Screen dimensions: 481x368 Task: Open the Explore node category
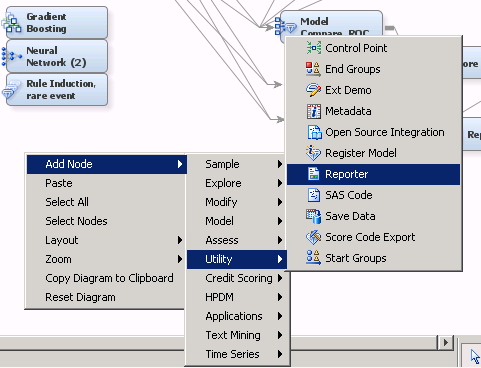pyautogui.click(x=237, y=183)
